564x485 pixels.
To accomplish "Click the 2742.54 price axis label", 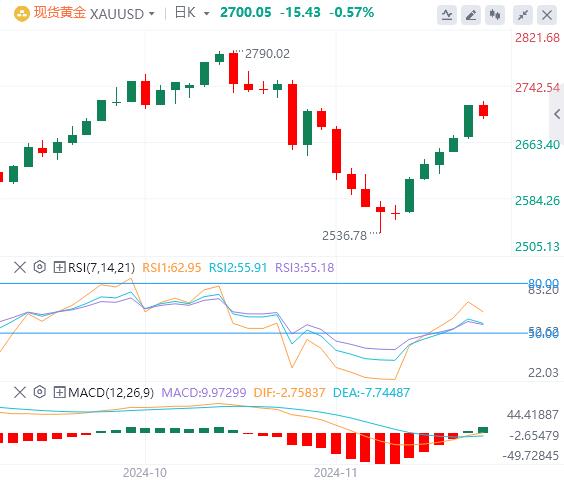I will [x=537, y=88].
